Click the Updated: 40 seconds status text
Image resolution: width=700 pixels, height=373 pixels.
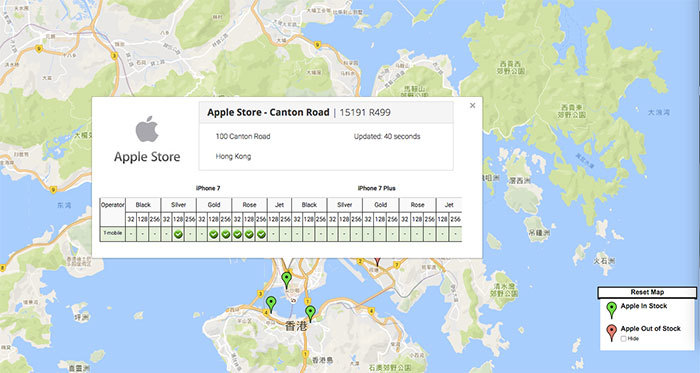point(387,137)
